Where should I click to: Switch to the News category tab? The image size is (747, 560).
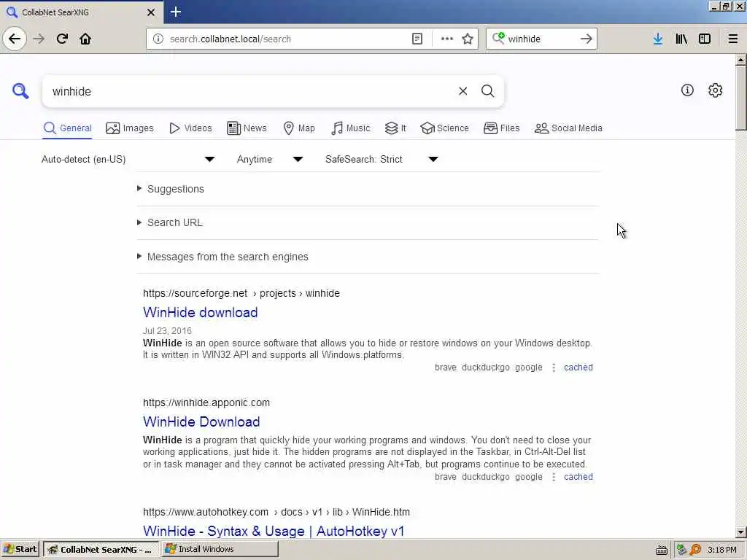click(x=247, y=128)
